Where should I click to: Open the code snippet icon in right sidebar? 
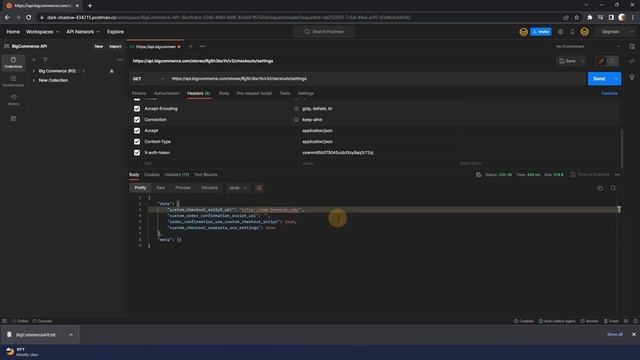point(632,61)
